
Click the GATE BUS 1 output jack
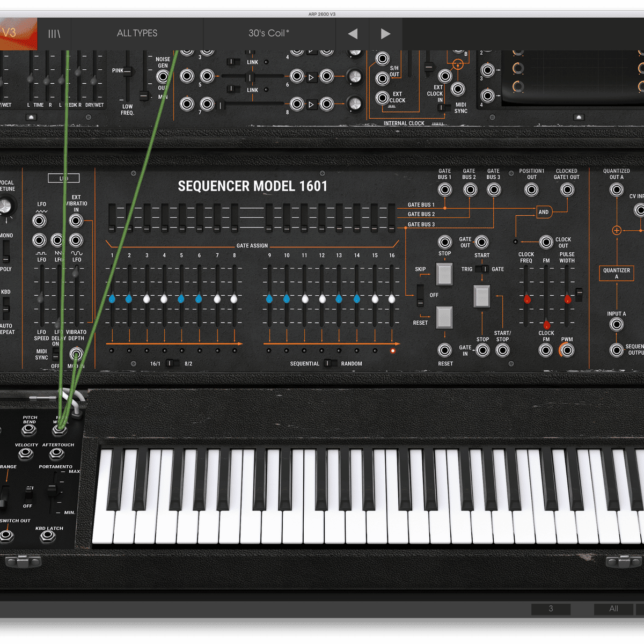(445, 189)
